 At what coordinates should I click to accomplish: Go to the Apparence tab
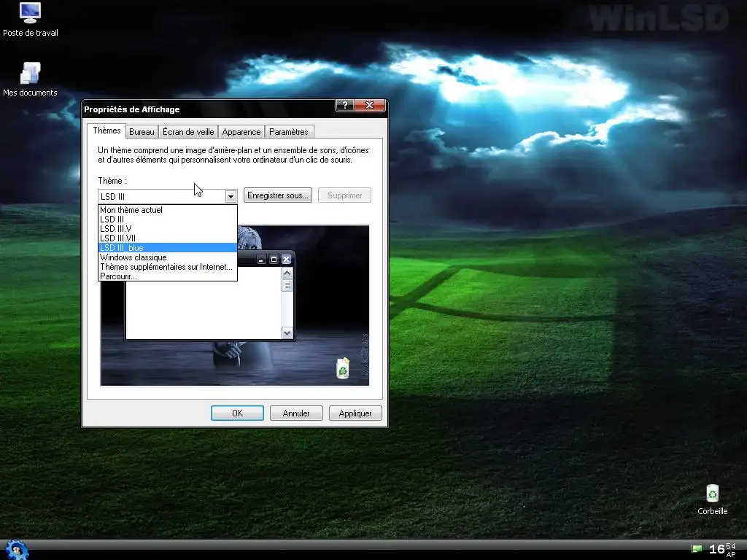point(241,132)
